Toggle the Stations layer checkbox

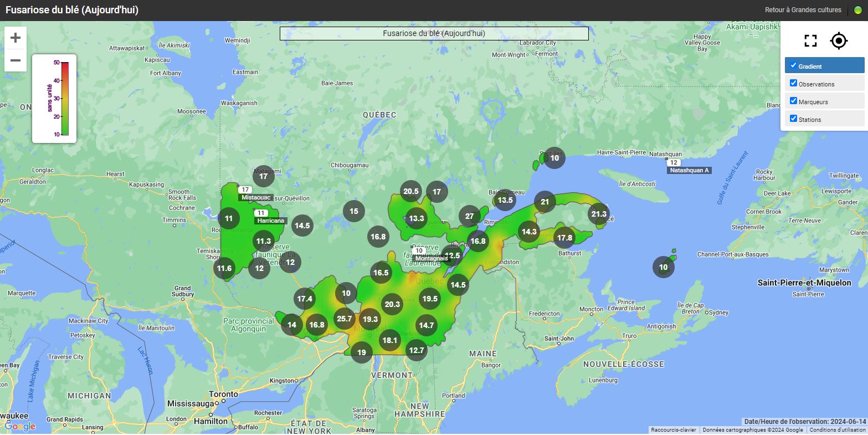793,119
